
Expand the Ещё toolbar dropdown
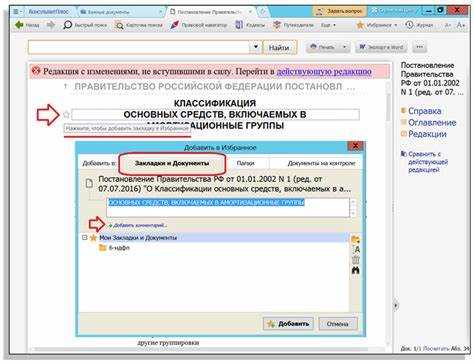tap(329, 25)
